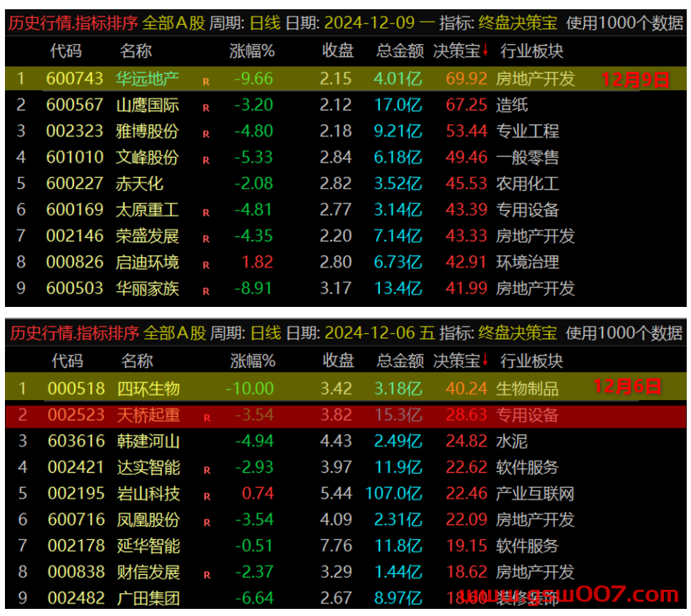Viewport: 691px width, 616px height.
Task: Click the R marker beside 财信发展
Action: coord(207,575)
